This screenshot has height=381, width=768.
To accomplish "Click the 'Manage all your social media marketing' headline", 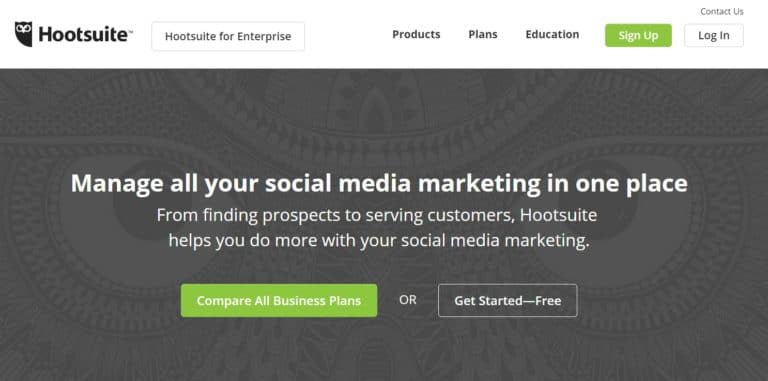I will pos(379,184).
